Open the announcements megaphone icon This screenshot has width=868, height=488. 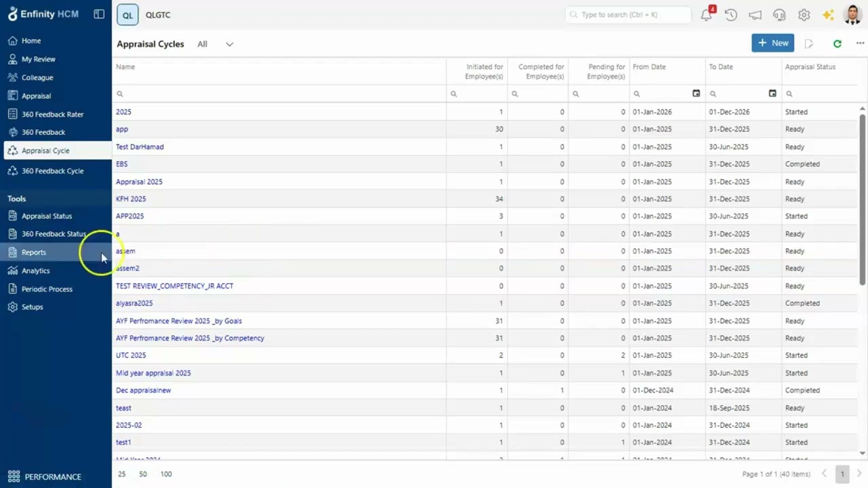[x=755, y=15]
